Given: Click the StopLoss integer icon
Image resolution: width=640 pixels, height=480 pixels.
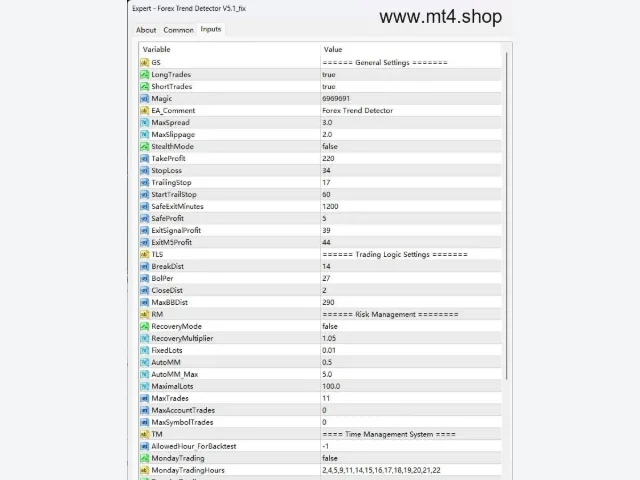Looking at the screenshot, I should (144, 170).
